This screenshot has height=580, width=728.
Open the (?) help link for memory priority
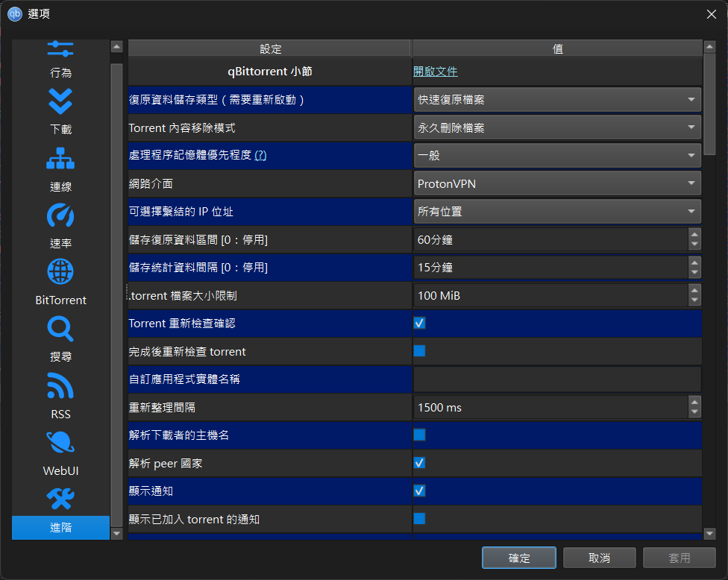click(260, 155)
